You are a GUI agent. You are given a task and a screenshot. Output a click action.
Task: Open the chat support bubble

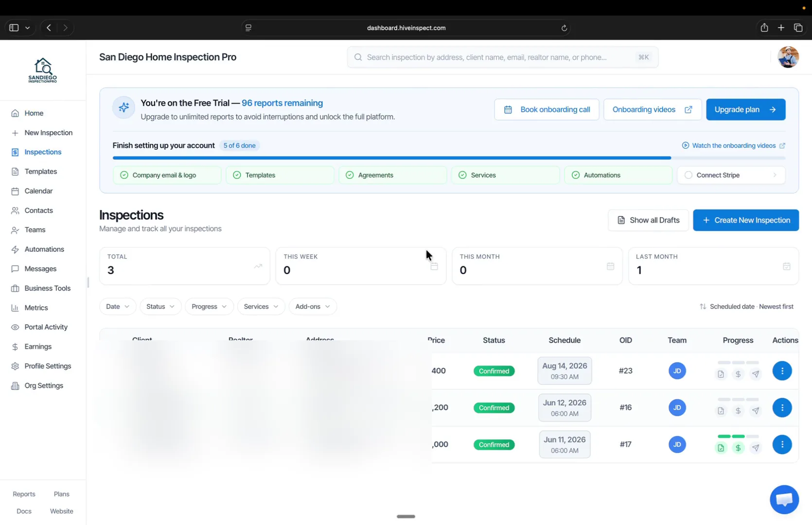pos(784,499)
